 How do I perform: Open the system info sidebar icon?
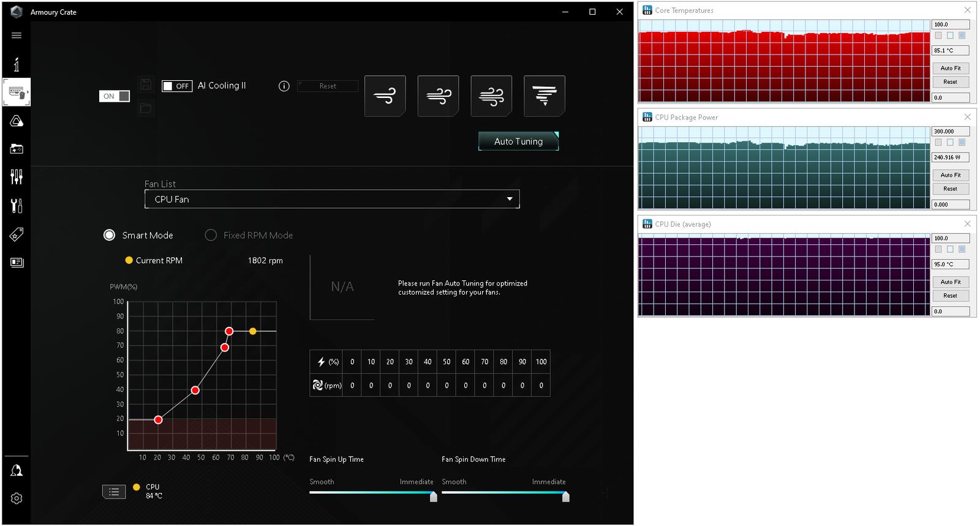coord(17,64)
